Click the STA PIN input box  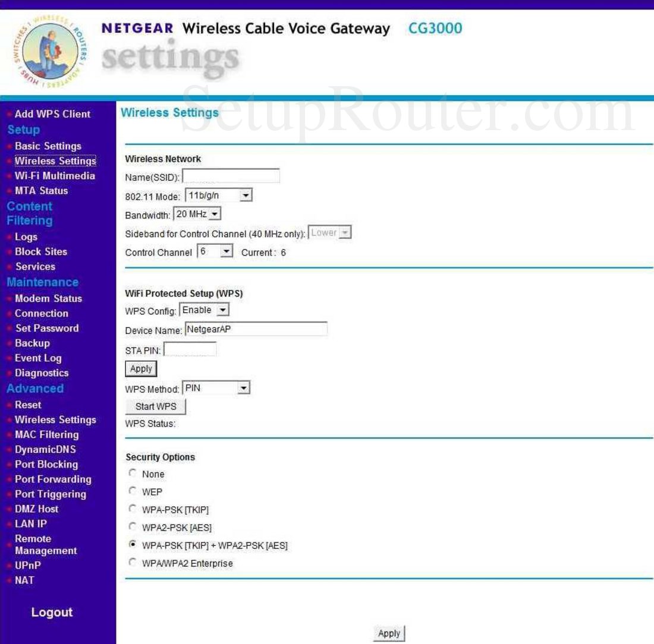pyautogui.click(x=190, y=349)
